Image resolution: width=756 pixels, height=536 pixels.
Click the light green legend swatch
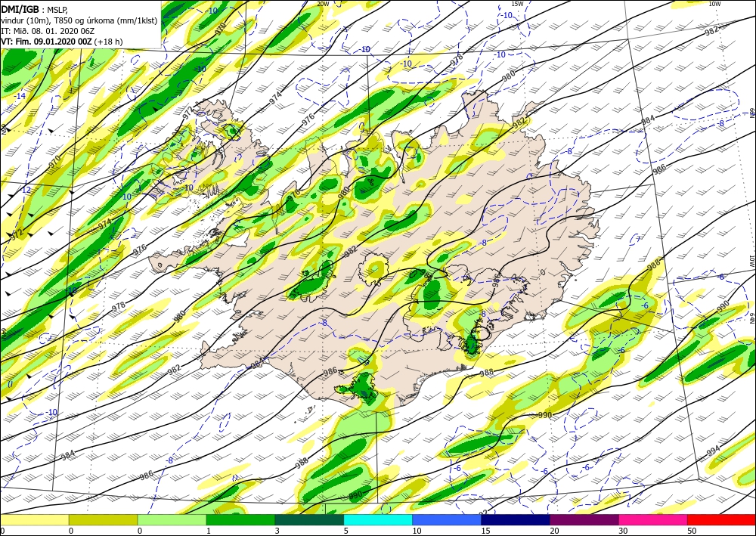(x=172, y=519)
